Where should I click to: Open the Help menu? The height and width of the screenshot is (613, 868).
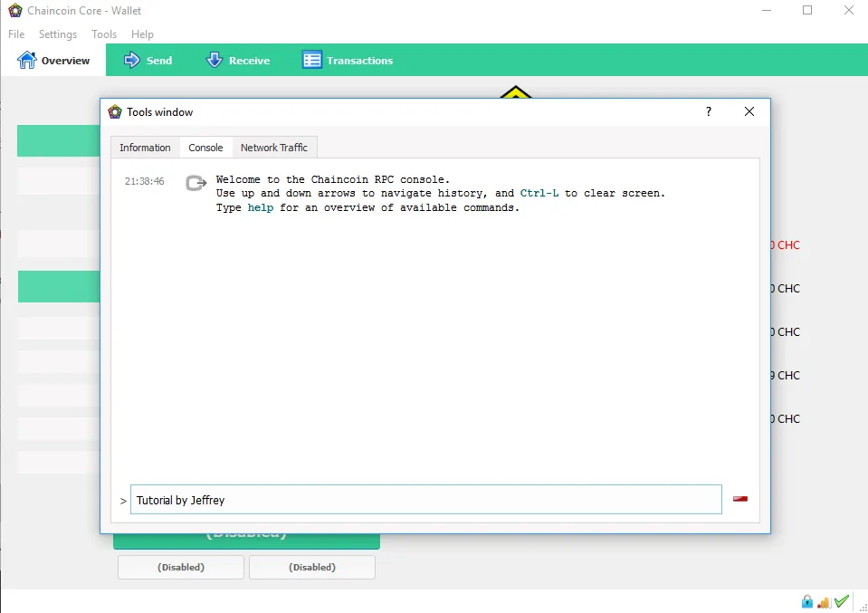(142, 34)
